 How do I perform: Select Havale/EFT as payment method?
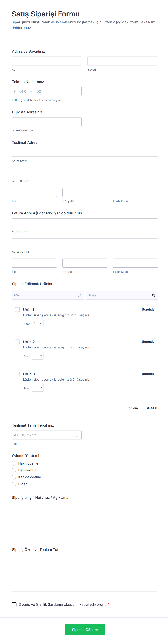14,470
